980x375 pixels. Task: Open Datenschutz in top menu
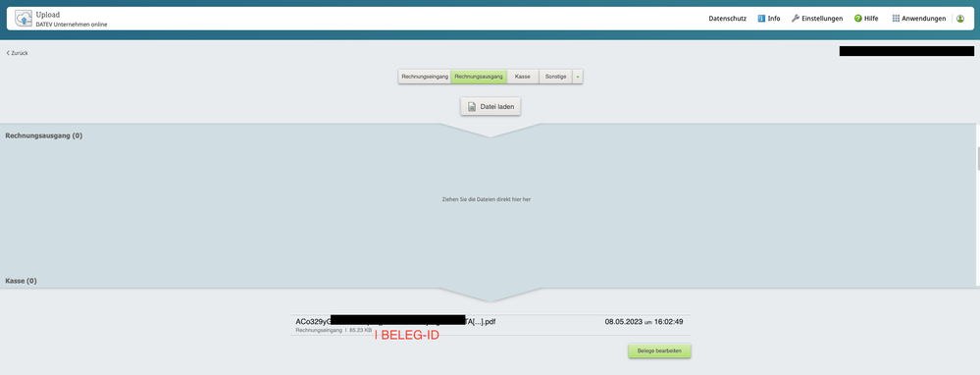[x=728, y=19]
